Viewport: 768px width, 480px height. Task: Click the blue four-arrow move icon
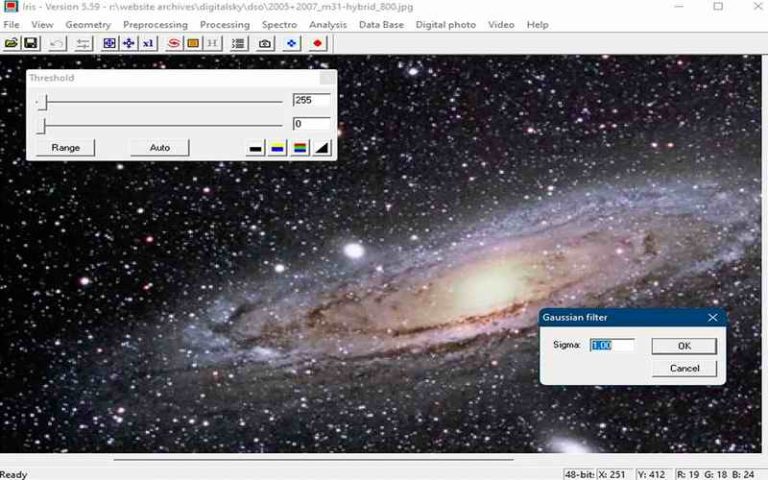[x=128, y=43]
